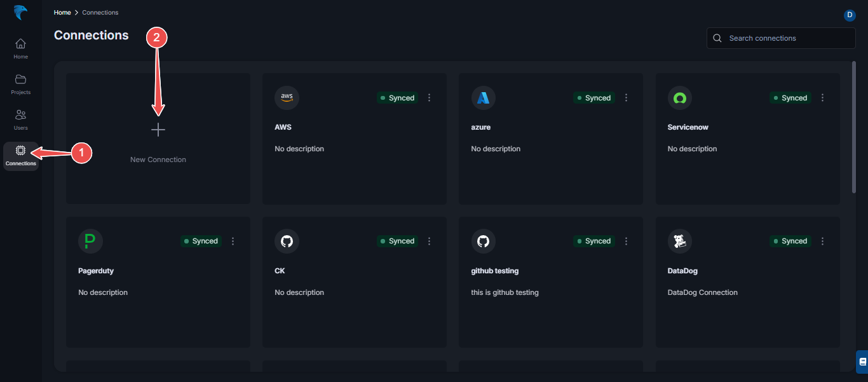Image resolution: width=868 pixels, height=382 pixels.
Task: Select the Projects icon in the sidebar
Action: pyautogui.click(x=20, y=83)
